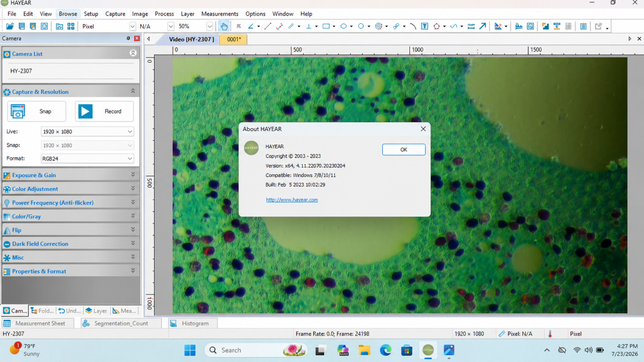Select the Curve measurement tool
This screenshot has width=644, height=362.
click(x=454, y=26)
